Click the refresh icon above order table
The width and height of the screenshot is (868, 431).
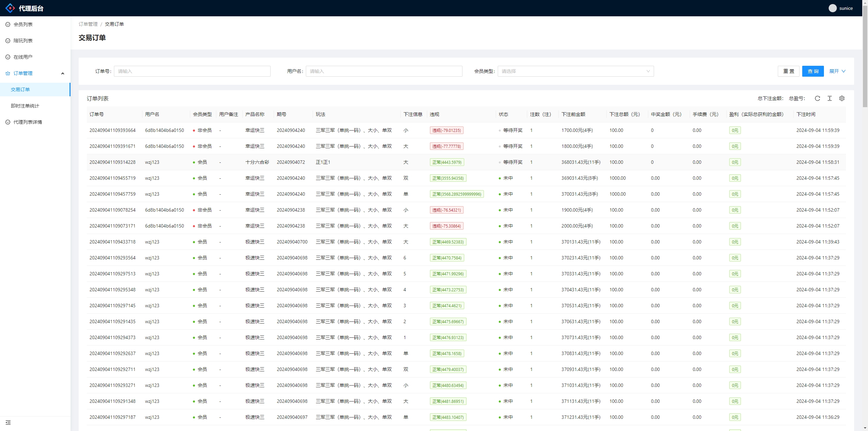pos(817,98)
